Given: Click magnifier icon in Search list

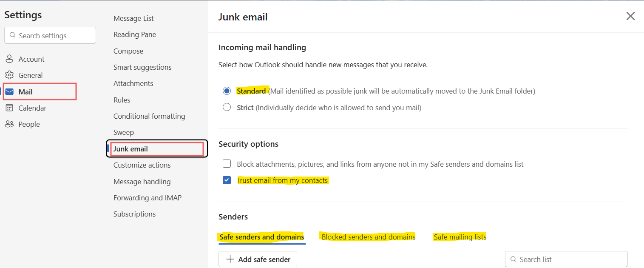Looking at the screenshot, I should pyautogui.click(x=513, y=259).
